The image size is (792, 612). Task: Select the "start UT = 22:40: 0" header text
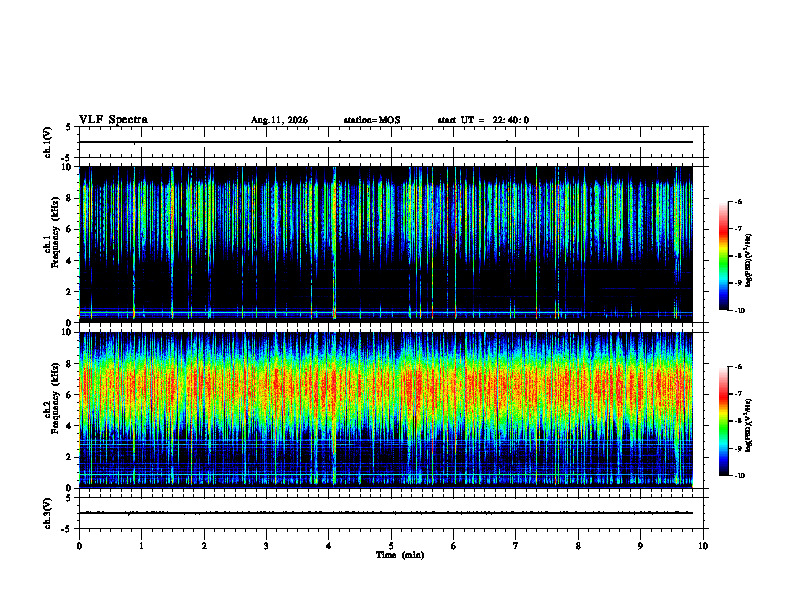[x=483, y=120]
